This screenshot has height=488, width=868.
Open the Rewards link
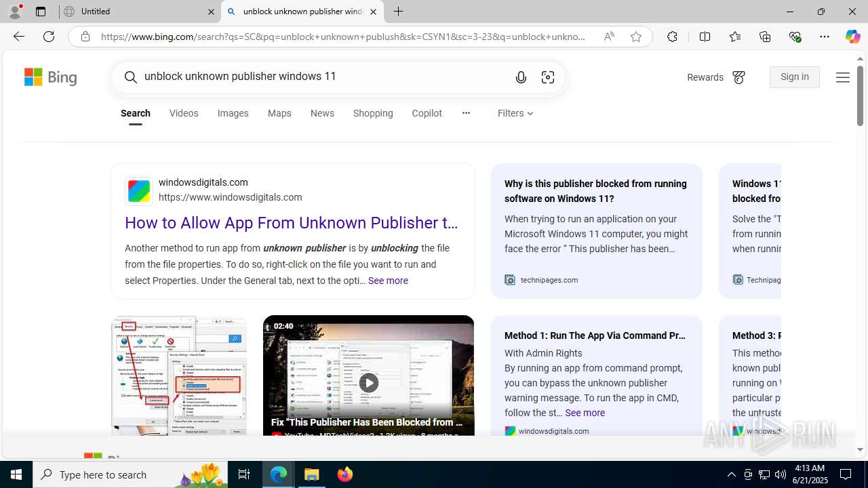point(705,78)
